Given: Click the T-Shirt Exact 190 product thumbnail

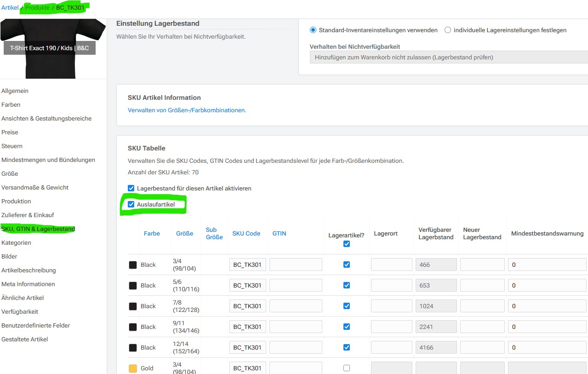Looking at the screenshot, I should 50,48.
